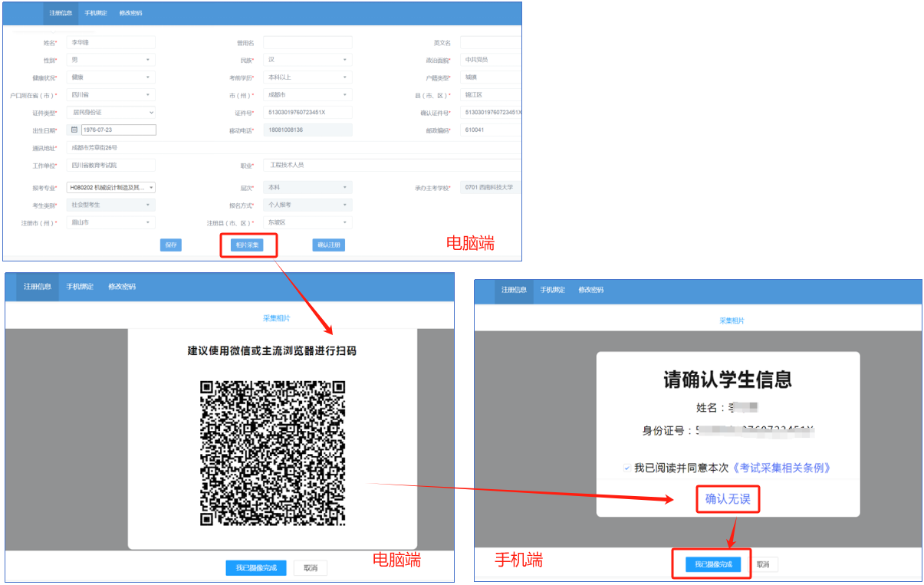Open the 证件类型 dropdown showing 居民身份证
Image resolution: width=924 pixels, height=585 pixels.
pos(110,113)
